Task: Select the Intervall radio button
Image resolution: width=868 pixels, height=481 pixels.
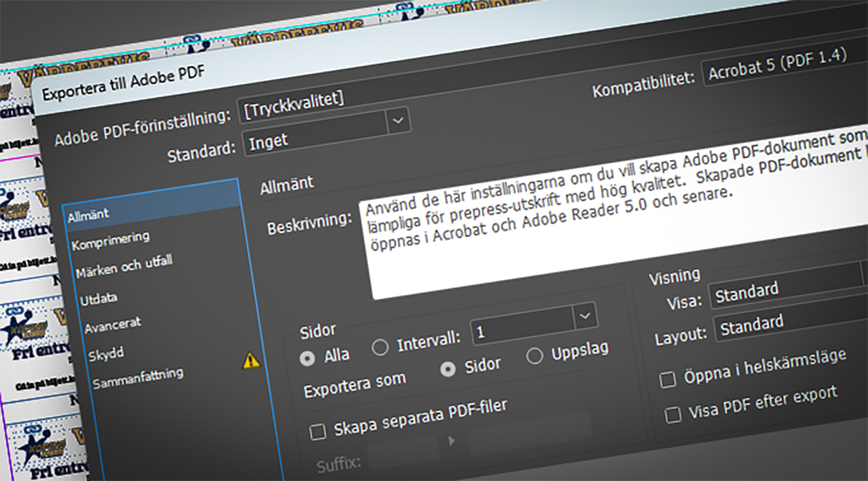Action: [379, 347]
